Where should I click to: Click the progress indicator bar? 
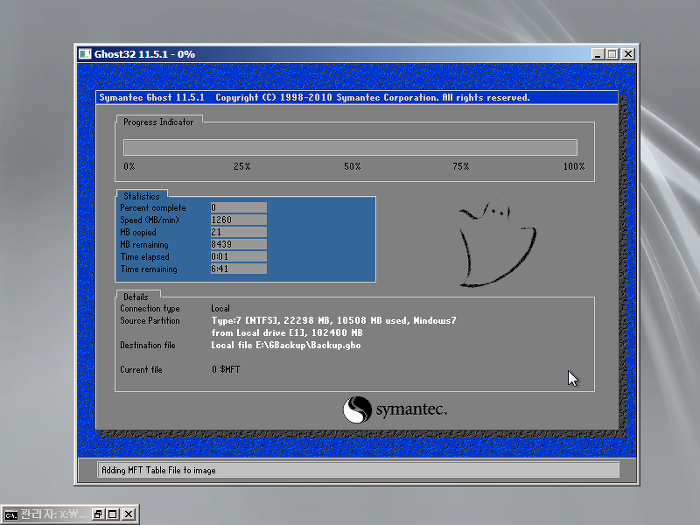[350, 147]
